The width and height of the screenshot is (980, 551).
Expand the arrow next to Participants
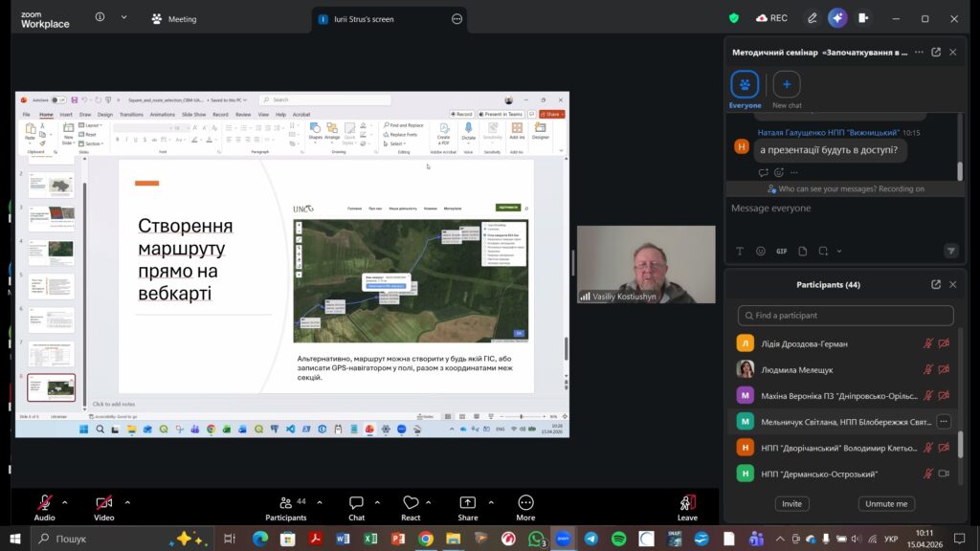click(319, 501)
